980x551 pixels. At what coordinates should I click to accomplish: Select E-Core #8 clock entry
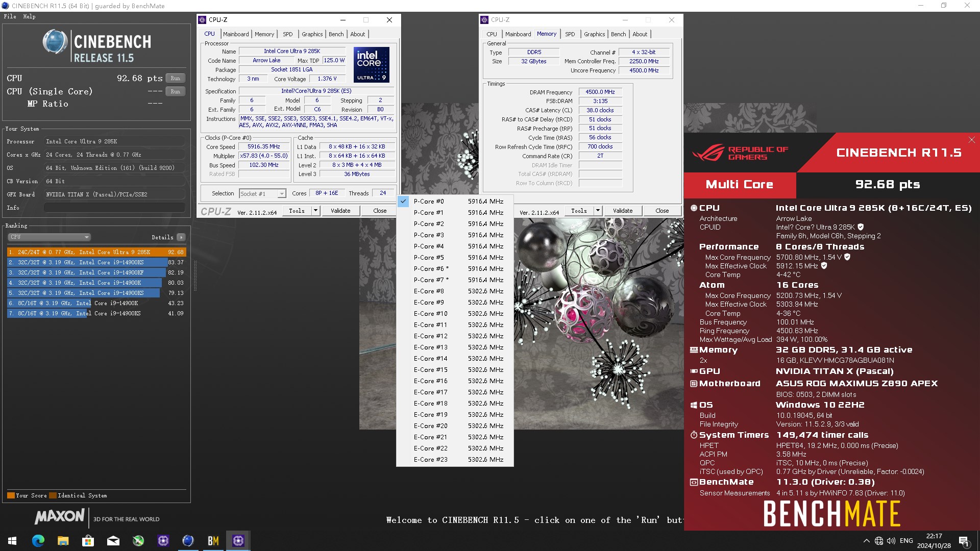pyautogui.click(x=455, y=291)
